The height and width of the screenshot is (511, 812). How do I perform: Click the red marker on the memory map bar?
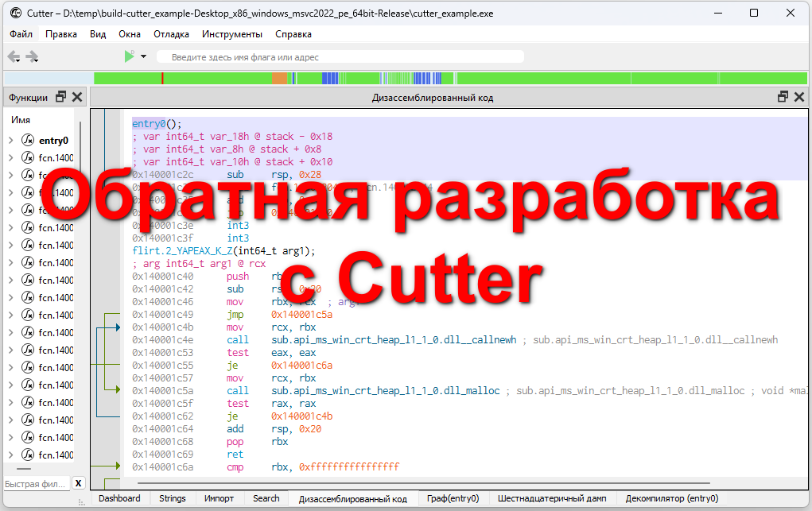[x=164, y=78]
